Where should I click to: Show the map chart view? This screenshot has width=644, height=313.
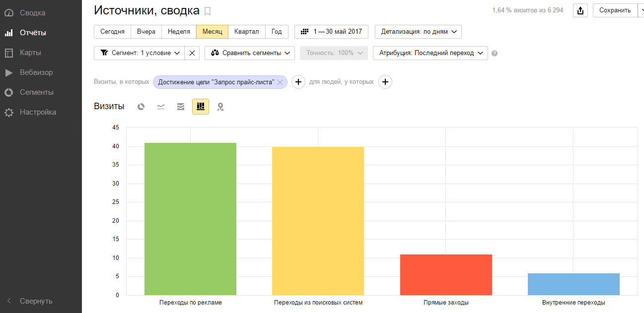pyautogui.click(x=220, y=107)
